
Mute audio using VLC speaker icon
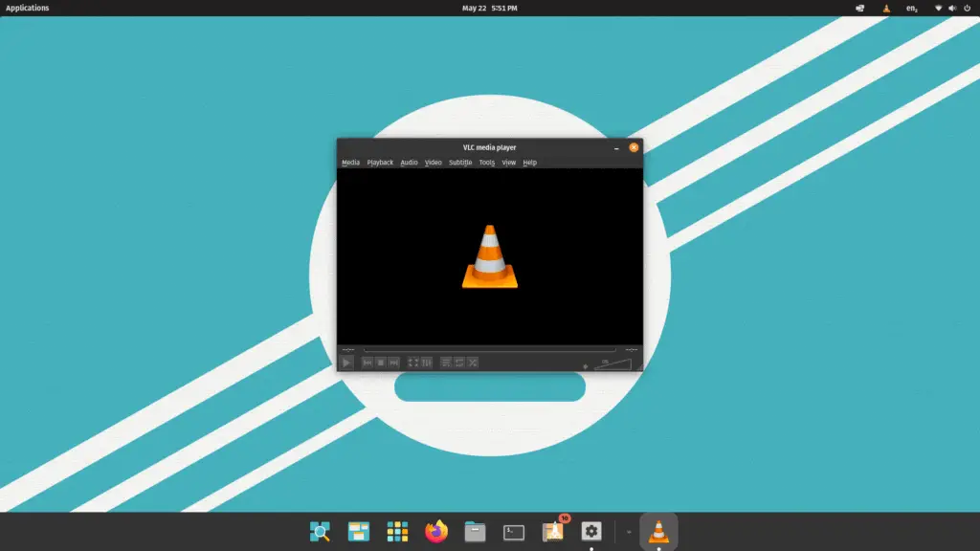point(586,366)
